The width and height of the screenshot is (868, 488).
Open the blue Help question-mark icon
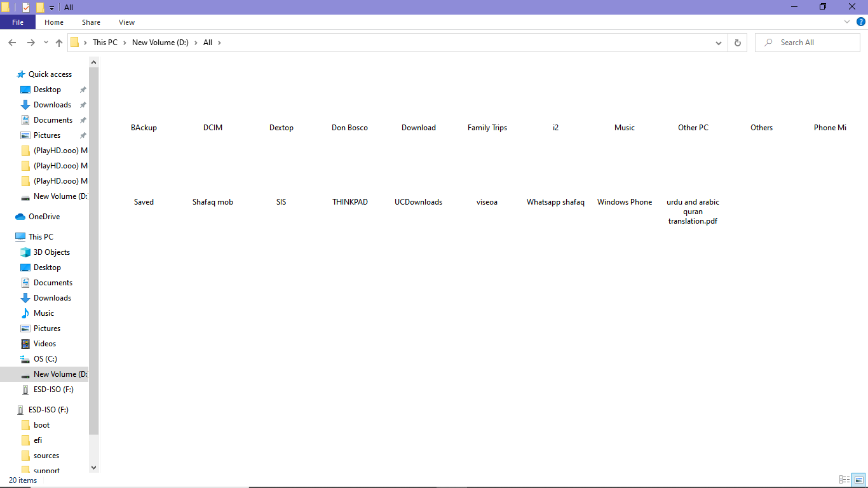(861, 22)
